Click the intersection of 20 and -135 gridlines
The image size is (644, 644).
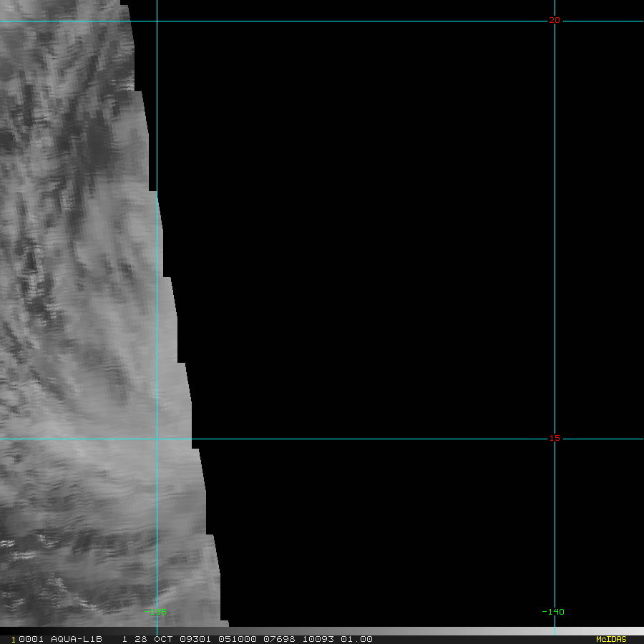[157, 21]
